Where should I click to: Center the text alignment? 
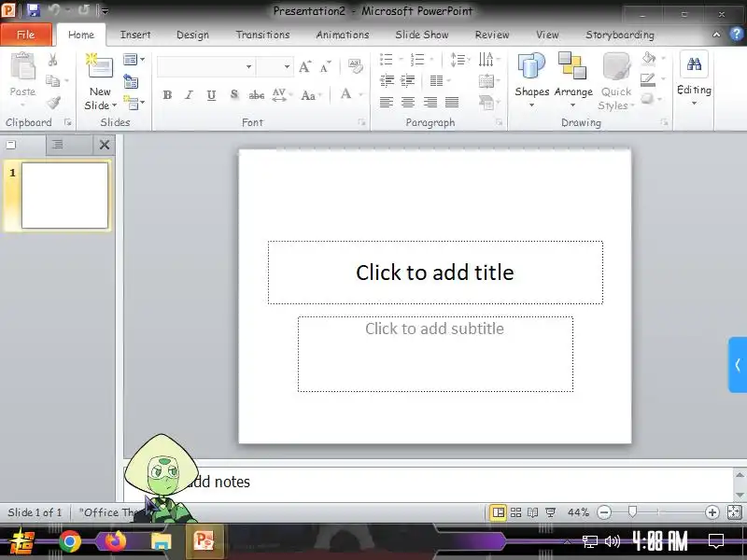(408, 102)
